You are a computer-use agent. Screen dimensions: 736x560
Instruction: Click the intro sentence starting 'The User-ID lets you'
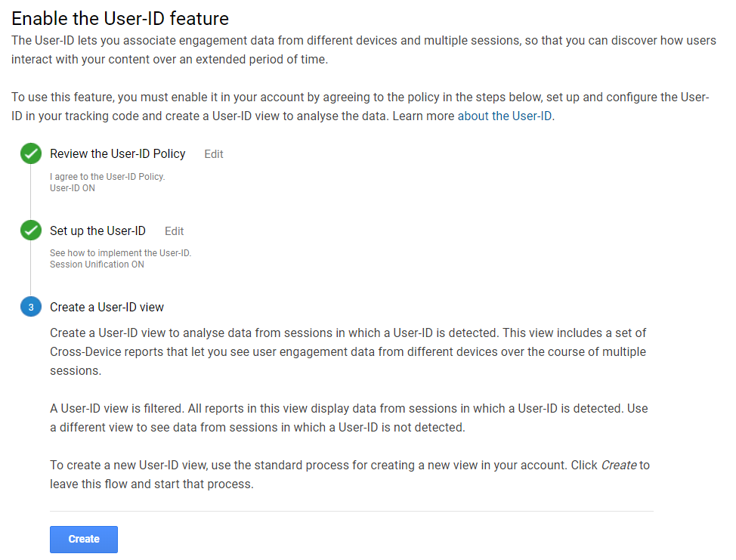[x=363, y=50]
